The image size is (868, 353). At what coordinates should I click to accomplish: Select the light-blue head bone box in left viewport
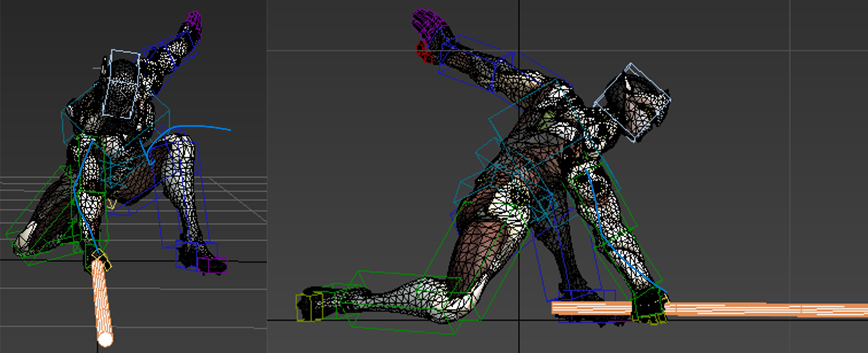[x=122, y=84]
